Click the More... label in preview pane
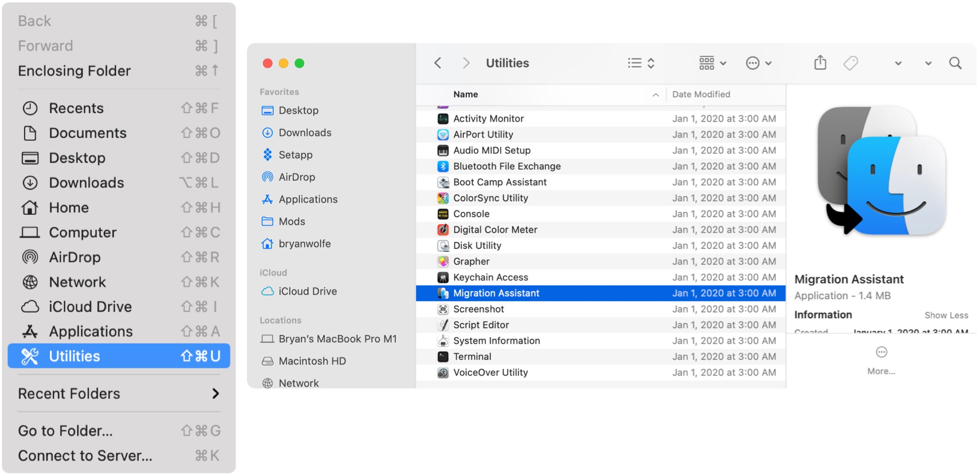 pos(881,371)
